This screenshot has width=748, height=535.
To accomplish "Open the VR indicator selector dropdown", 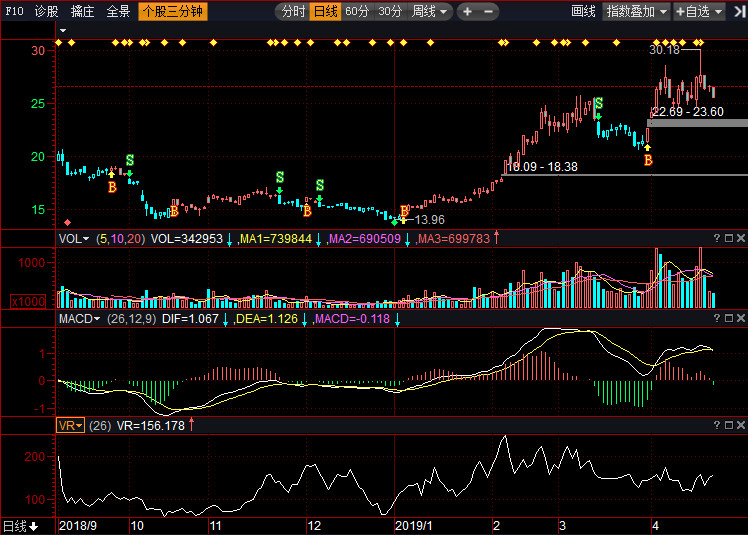I will (70, 425).
